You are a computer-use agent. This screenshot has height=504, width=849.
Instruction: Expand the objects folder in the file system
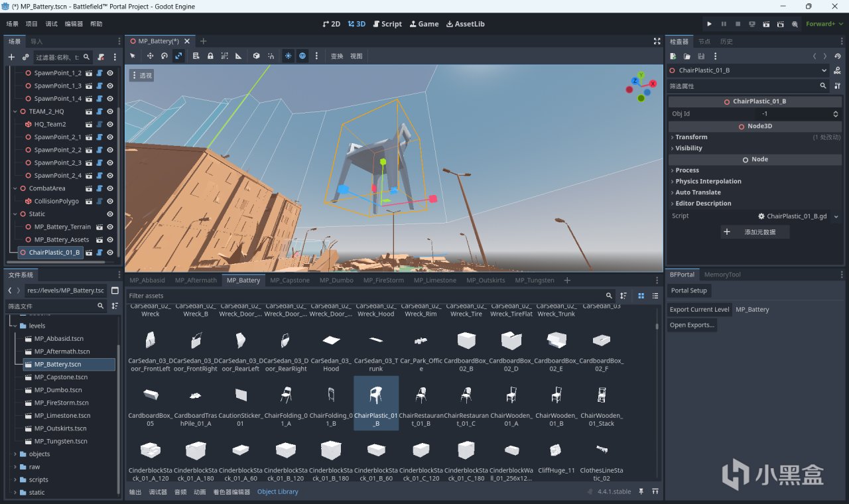[x=15, y=454]
